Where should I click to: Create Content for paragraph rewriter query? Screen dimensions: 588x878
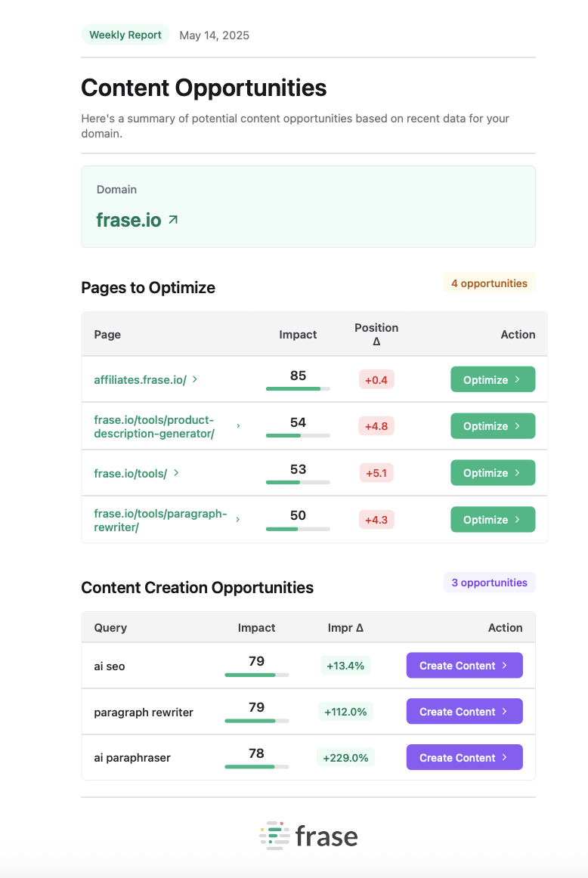click(465, 711)
